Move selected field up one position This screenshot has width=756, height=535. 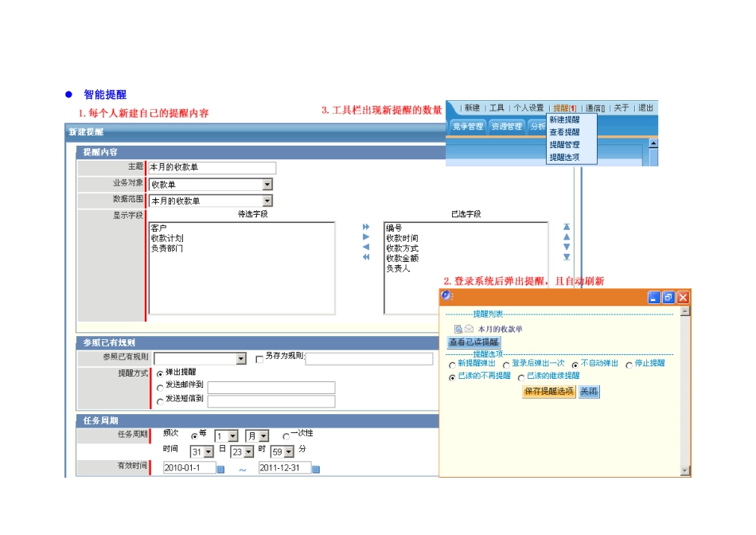tap(567, 237)
